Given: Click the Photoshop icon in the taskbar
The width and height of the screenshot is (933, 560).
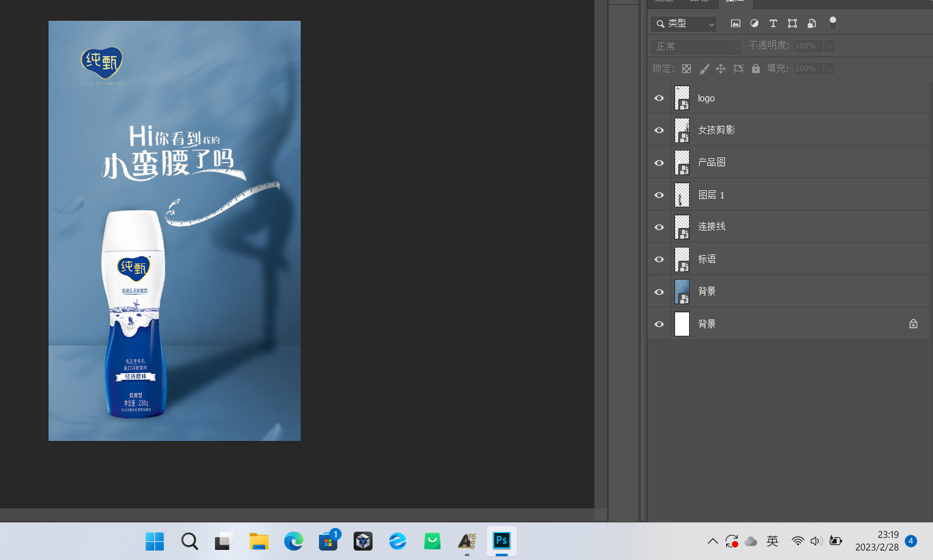Looking at the screenshot, I should click(x=502, y=541).
